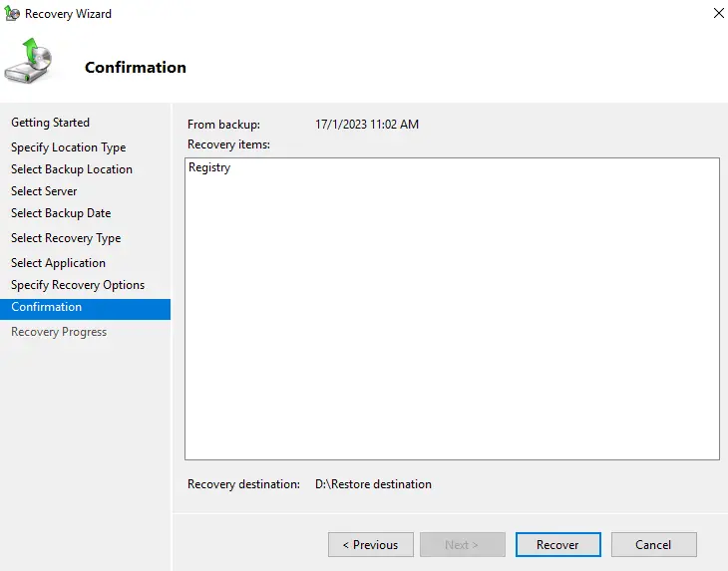Go to the Select Application step
The width and height of the screenshot is (728, 571).
58,263
